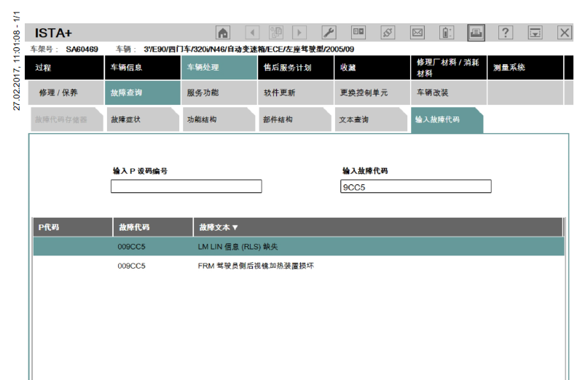588x380 pixels.
Task: Select the 车辆处理 main menu
Action: click(x=219, y=68)
